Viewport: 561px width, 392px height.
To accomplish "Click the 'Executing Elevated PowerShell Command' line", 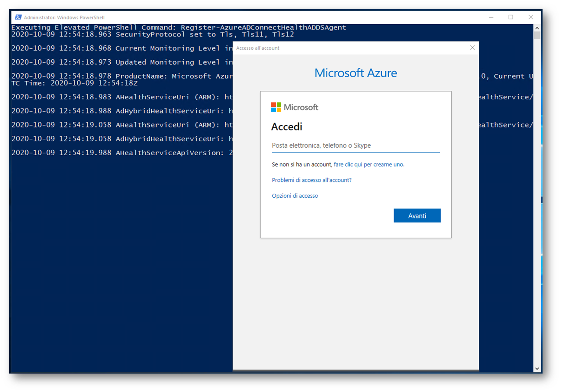I will tap(179, 27).
